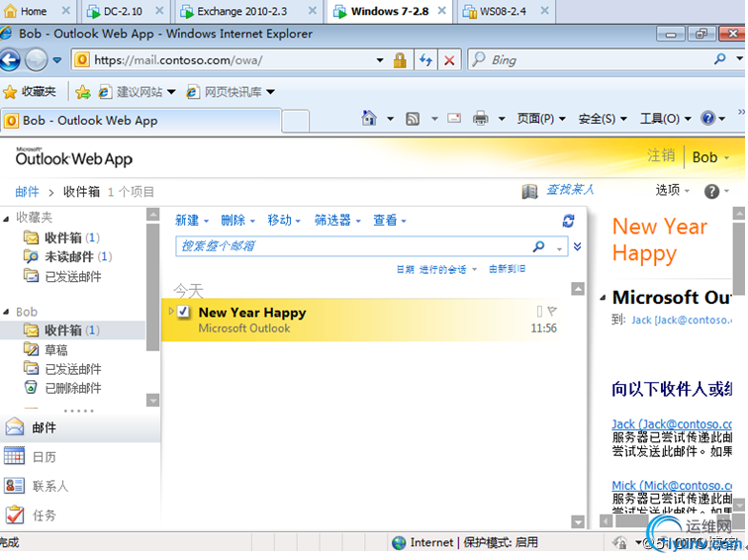The width and height of the screenshot is (748, 560).
Task: Click the category box on New Year Happy message
Action: coord(539,312)
